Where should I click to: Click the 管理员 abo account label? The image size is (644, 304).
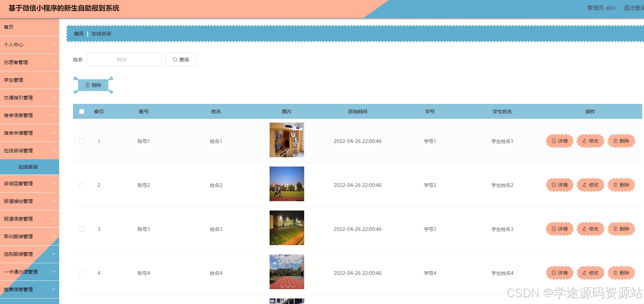click(x=601, y=8)
